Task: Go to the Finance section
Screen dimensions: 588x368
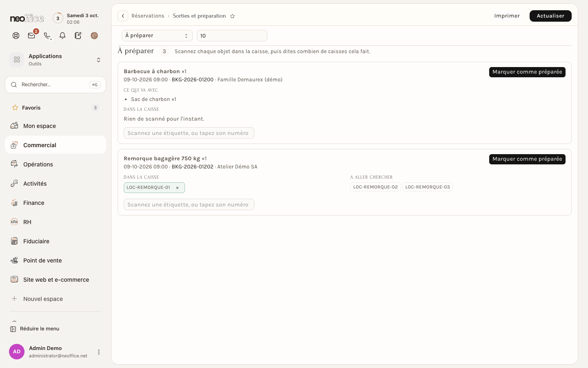Action: pos(56,203)
